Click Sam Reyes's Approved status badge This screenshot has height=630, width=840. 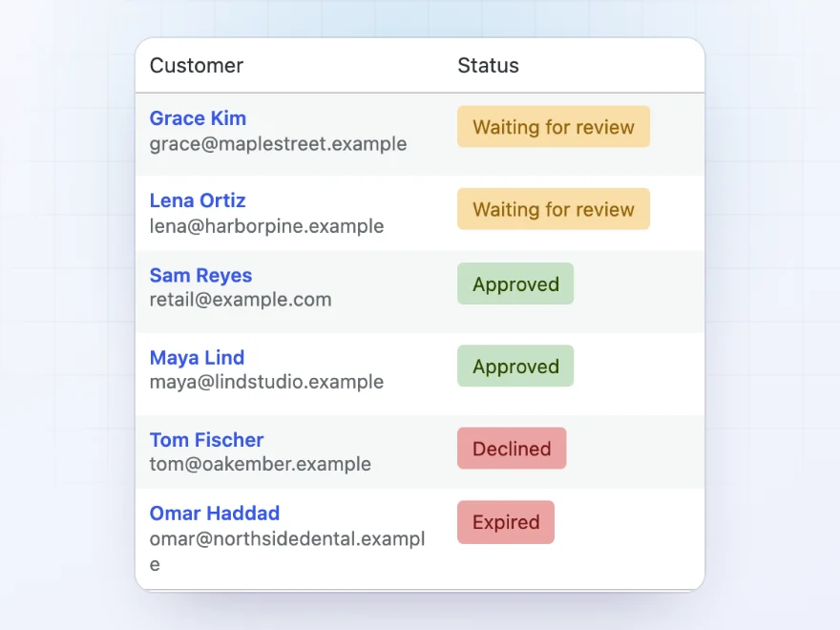point(515,283)
